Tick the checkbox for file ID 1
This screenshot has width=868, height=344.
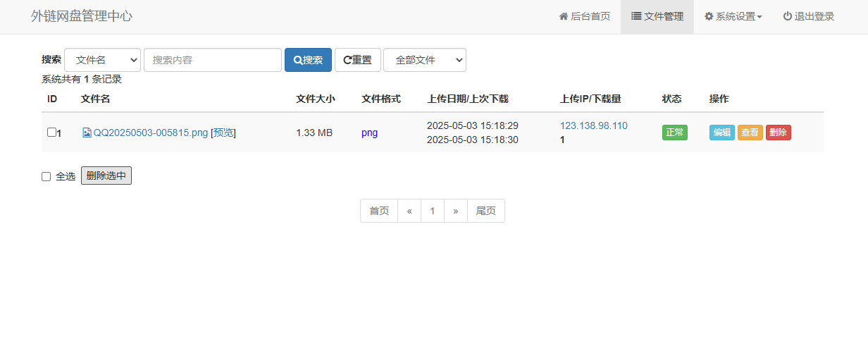coord(51,132)
